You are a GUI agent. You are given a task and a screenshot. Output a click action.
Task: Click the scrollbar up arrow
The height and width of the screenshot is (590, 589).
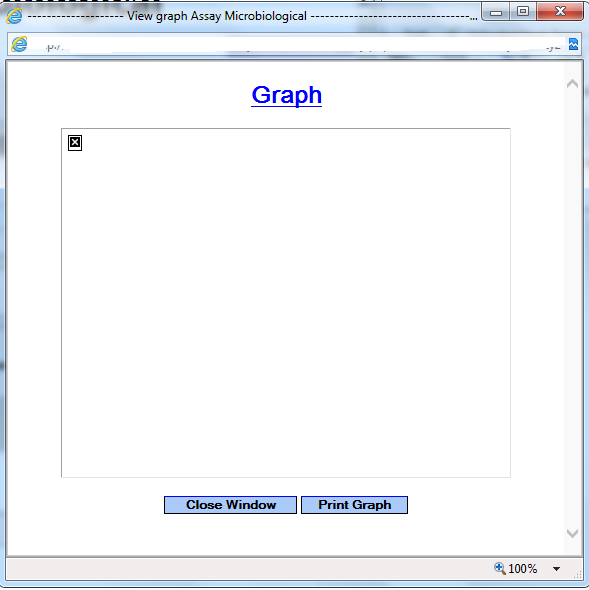(572, 84)
